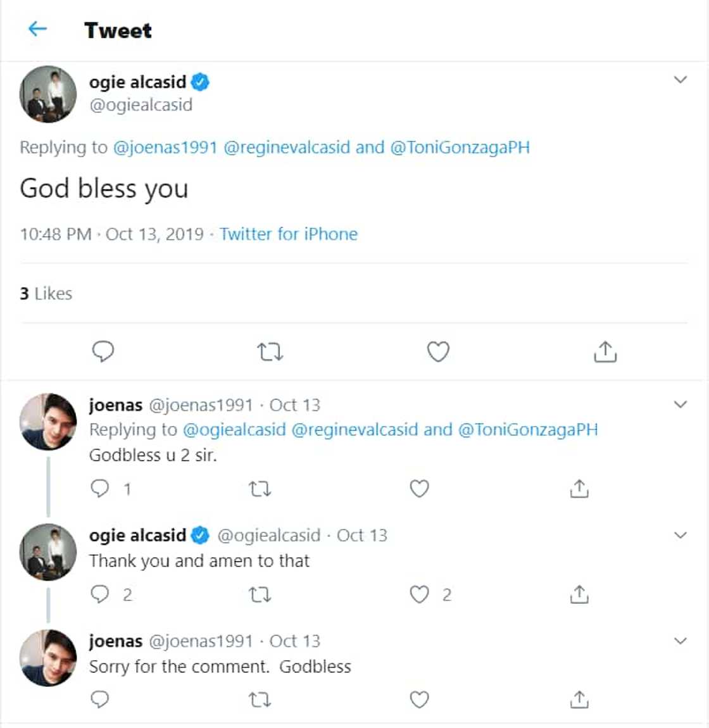The image size is (709, 728).
Task: Open options menu on the main tweet
Action: click(681, 79)
